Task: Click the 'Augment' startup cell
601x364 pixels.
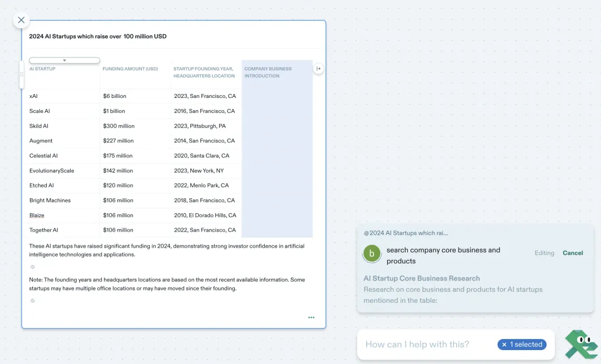Action: (x=64, y=141)
